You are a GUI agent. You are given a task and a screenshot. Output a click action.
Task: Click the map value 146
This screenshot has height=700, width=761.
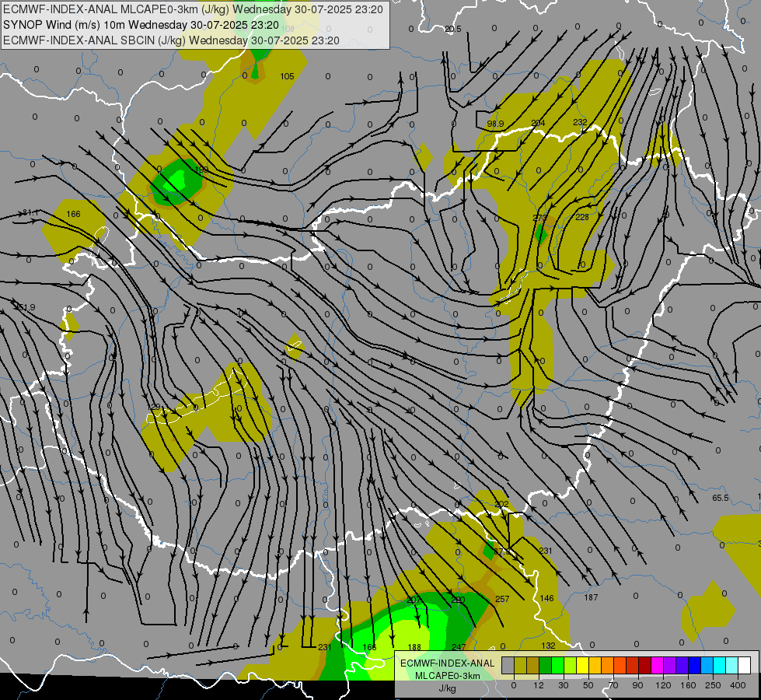coord(547,598)
